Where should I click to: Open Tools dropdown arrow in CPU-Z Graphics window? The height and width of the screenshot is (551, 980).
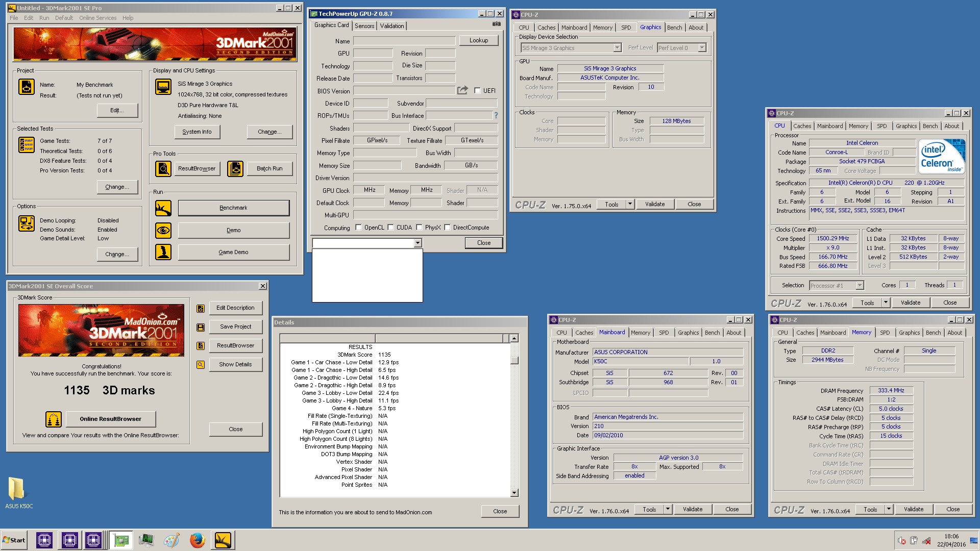click(630, 204)
